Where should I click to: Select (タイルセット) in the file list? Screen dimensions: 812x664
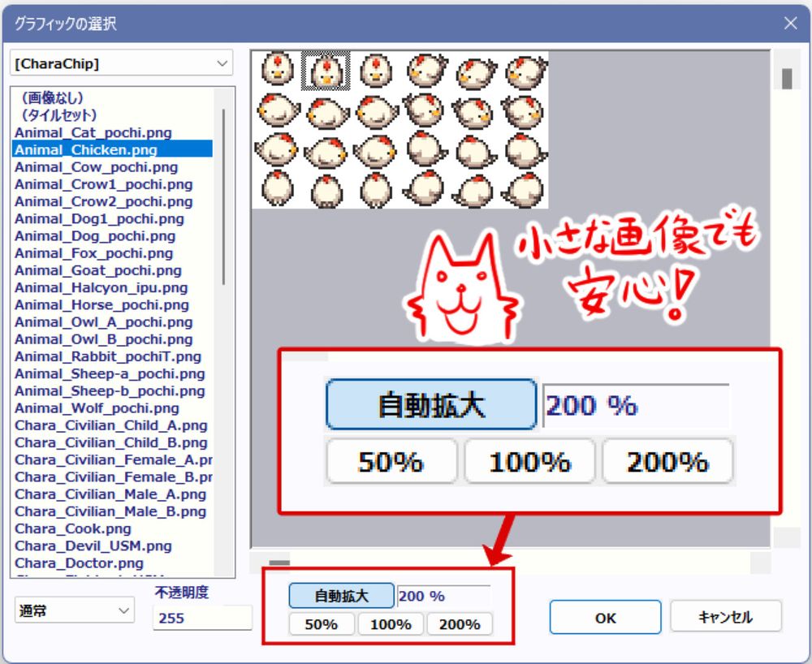112,115
